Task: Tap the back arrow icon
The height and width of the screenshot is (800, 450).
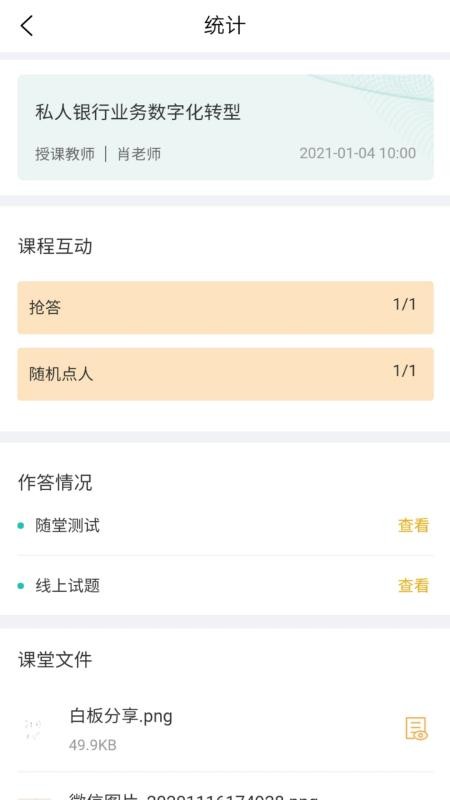Action: pyautogui.click(x=27, y=26)
